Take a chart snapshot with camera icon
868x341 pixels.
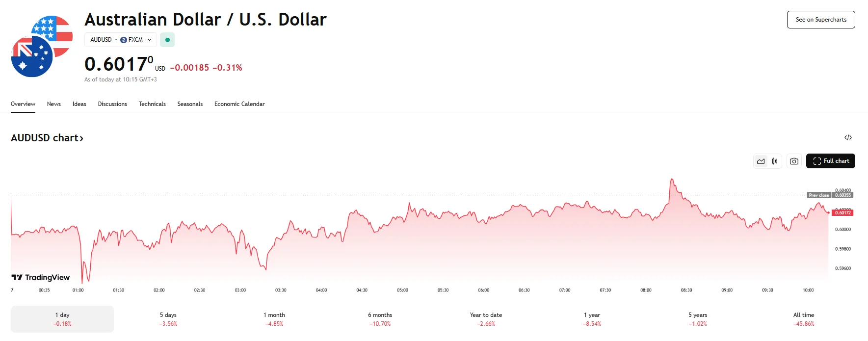coord(794,161)
